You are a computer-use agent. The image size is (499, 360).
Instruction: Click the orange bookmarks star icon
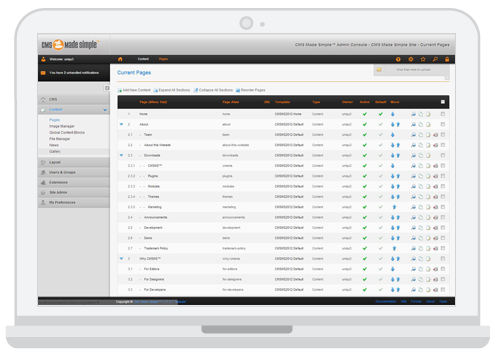tap(423, 59)
